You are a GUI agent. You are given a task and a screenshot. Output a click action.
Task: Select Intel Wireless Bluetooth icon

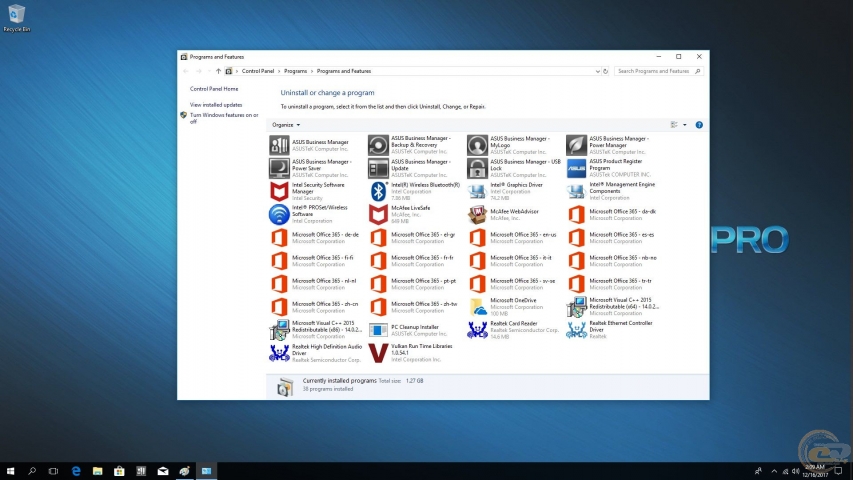point(378,192)
